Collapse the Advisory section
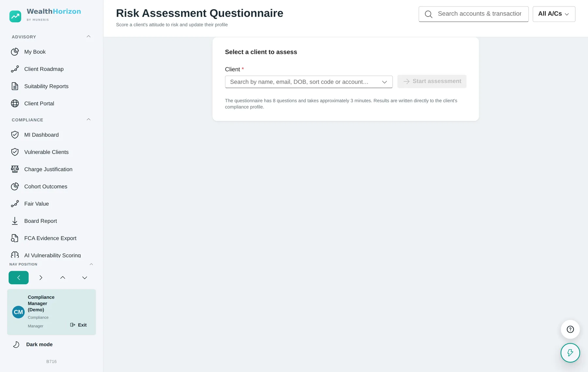 (89, 37)
